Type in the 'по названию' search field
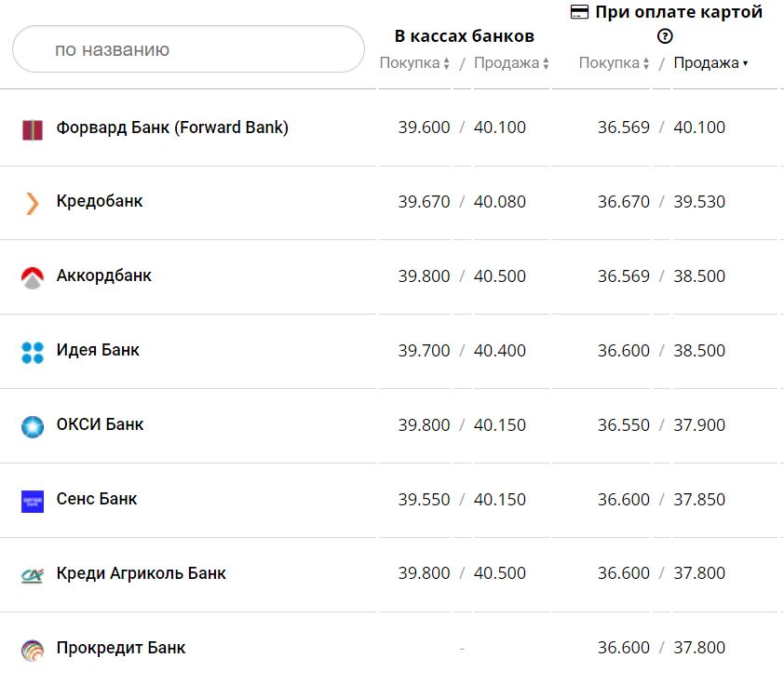Screen dimensions: 784x685 (188, 49)
